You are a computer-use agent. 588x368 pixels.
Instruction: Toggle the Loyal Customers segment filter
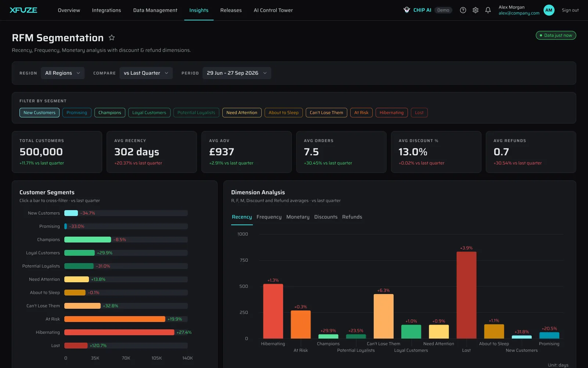pos(149,113)
